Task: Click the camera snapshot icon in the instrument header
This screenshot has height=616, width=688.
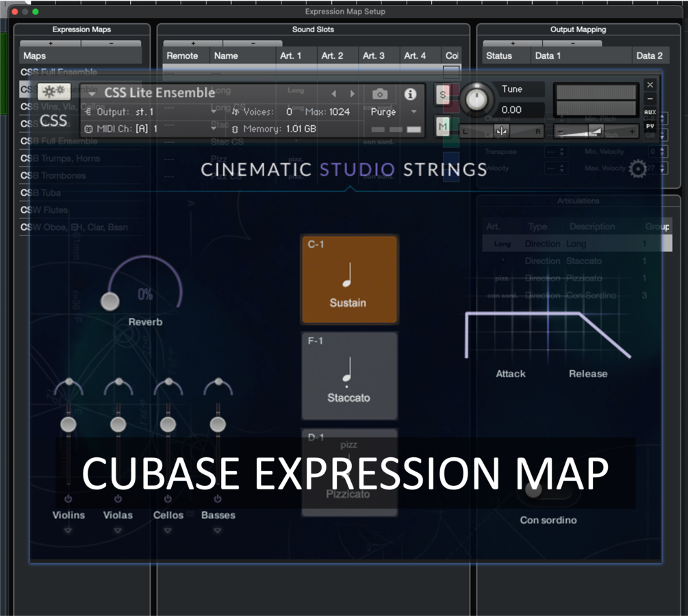Action: [379, 94]
